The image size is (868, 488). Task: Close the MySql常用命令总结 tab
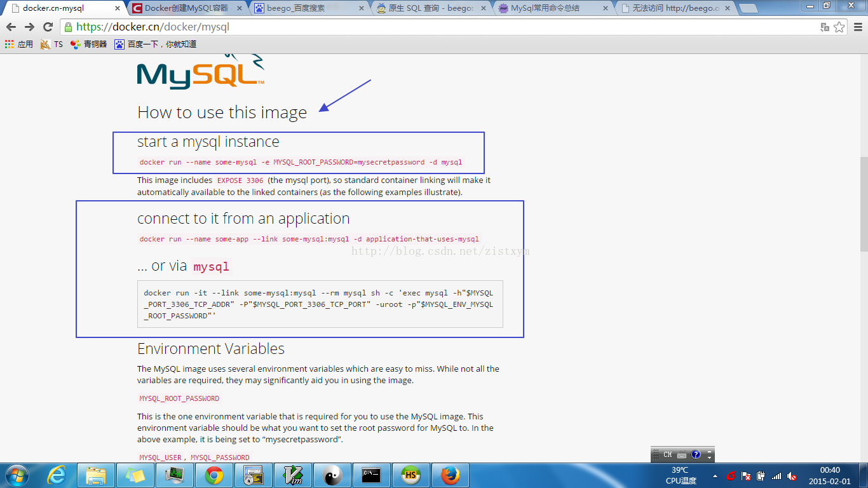605,8
